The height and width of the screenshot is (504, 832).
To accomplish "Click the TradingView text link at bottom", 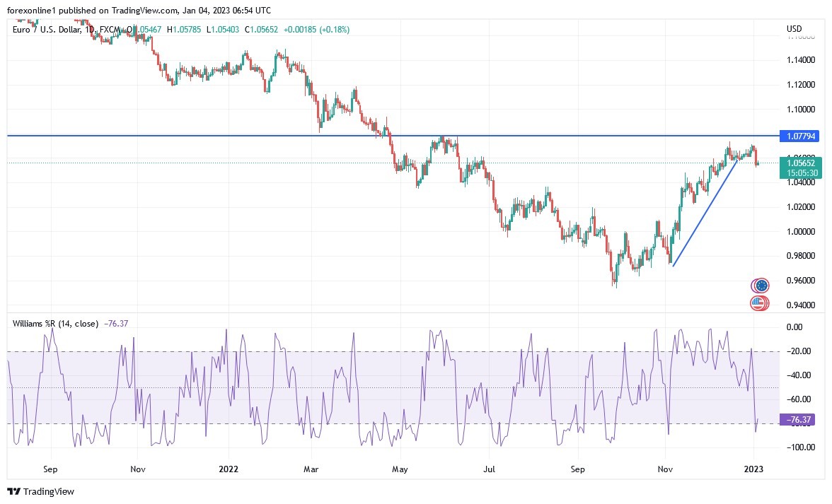I will pyautogui.click(x=49, y=492).
